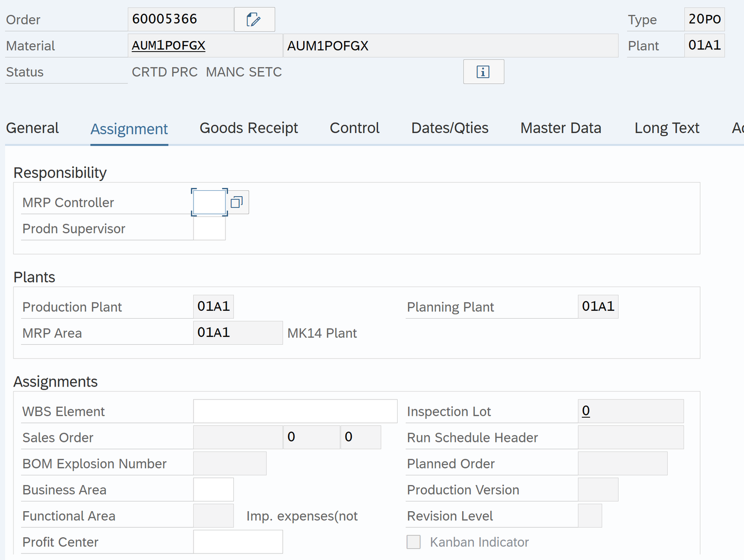
Task: Go to the Dates/Qties tab
Action: coord(450,128)
